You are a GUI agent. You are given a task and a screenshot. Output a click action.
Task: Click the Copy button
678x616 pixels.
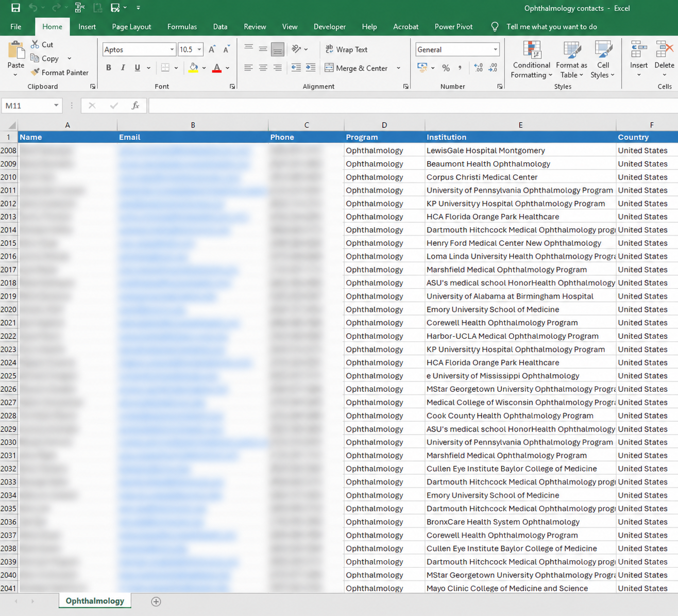coord(44,59)
